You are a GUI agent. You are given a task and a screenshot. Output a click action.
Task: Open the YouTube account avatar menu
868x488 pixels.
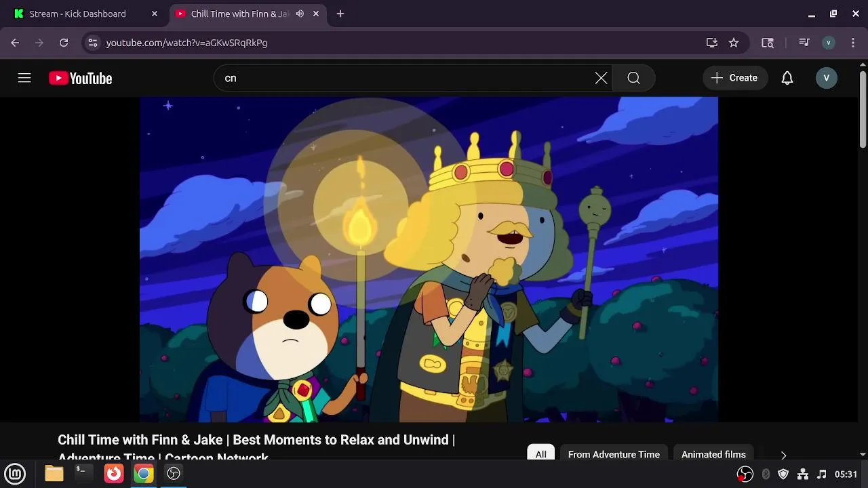[x=826, y=78]
